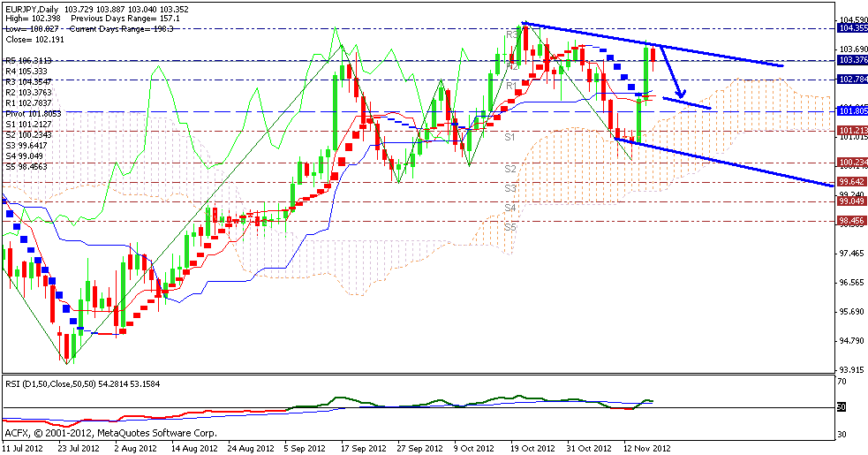Click the 101.805 pivot price tag

tap(852, 111)
